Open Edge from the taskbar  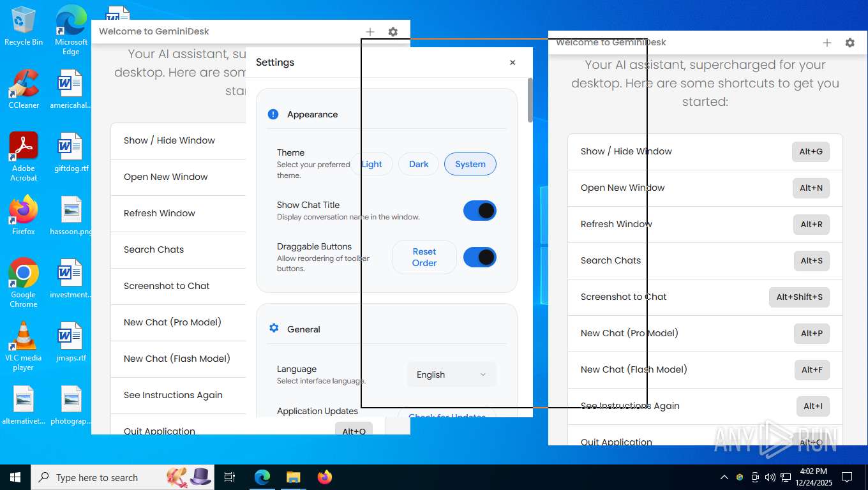pos(262,477)
